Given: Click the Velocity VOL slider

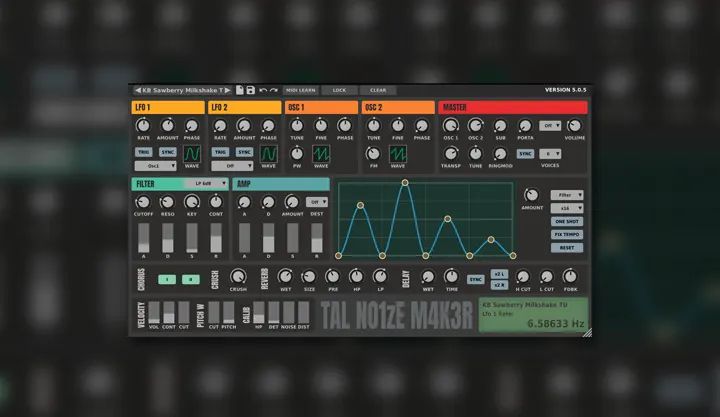Looking at the screenshot, I should tap(154, 313).
